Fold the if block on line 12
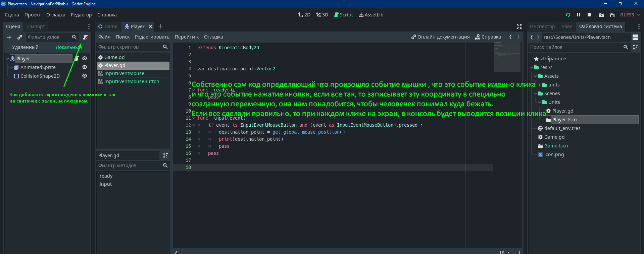 [194, 125]
